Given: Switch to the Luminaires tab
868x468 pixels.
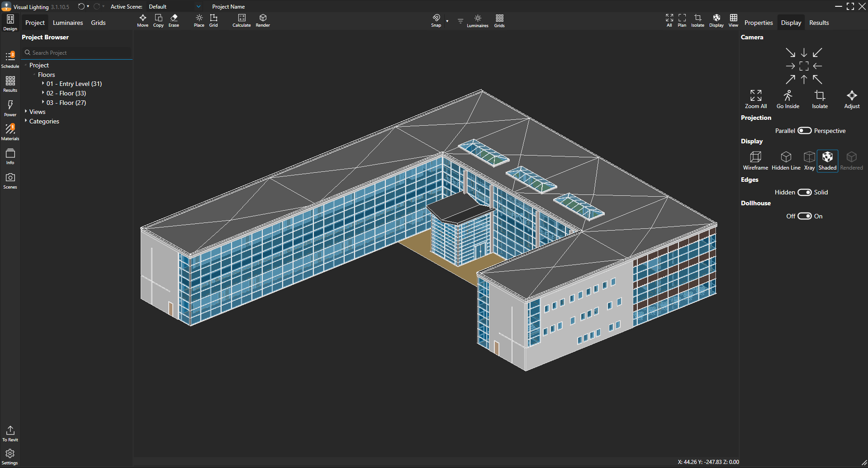Looking at the screenshot, I should (68, 23).
